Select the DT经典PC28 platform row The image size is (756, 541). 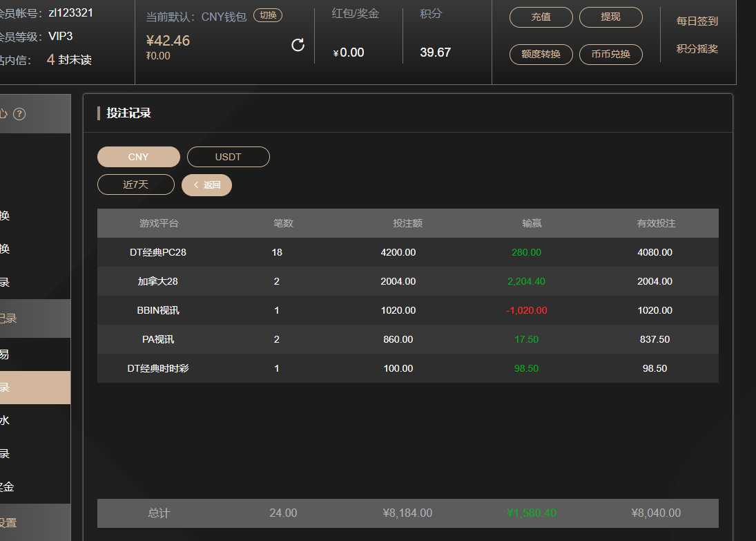(x=408, y=252)
